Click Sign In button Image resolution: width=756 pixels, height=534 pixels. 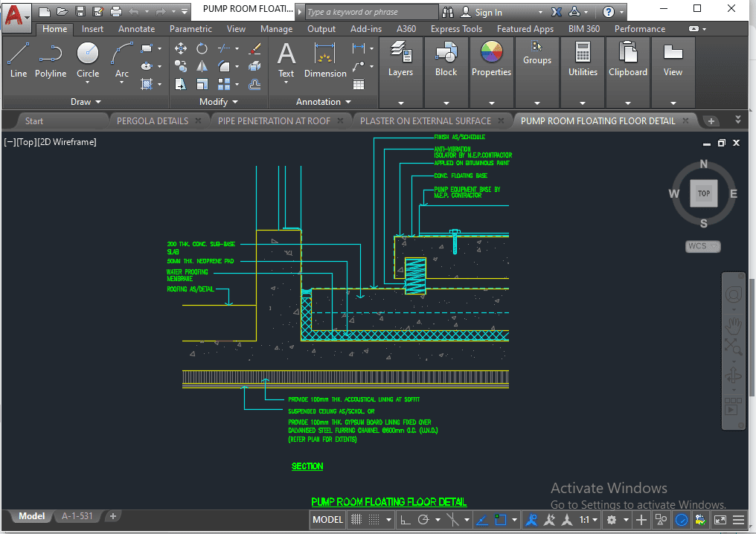point(487,12)
